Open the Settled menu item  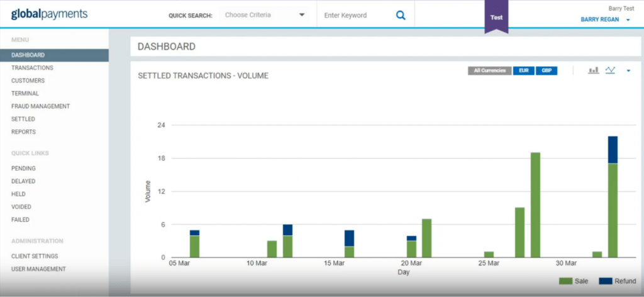tap(23, 119)
